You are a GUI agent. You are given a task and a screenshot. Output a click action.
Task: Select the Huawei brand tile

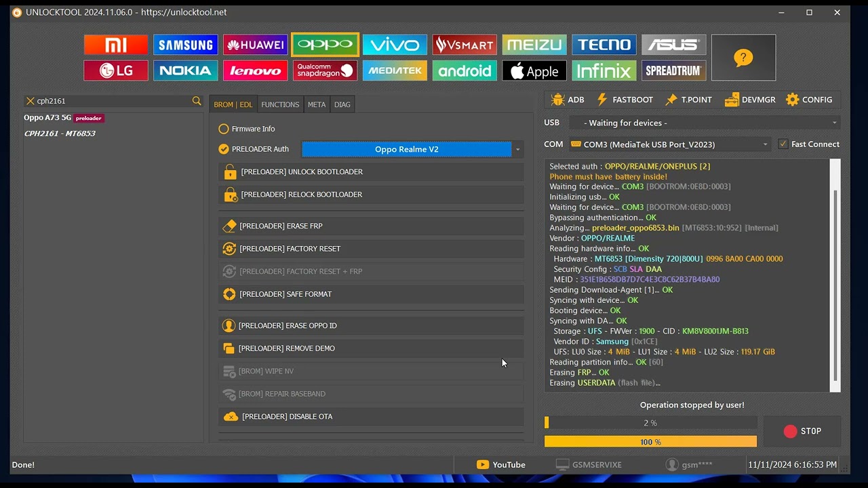pyautogui.click(x=256, y=45)
